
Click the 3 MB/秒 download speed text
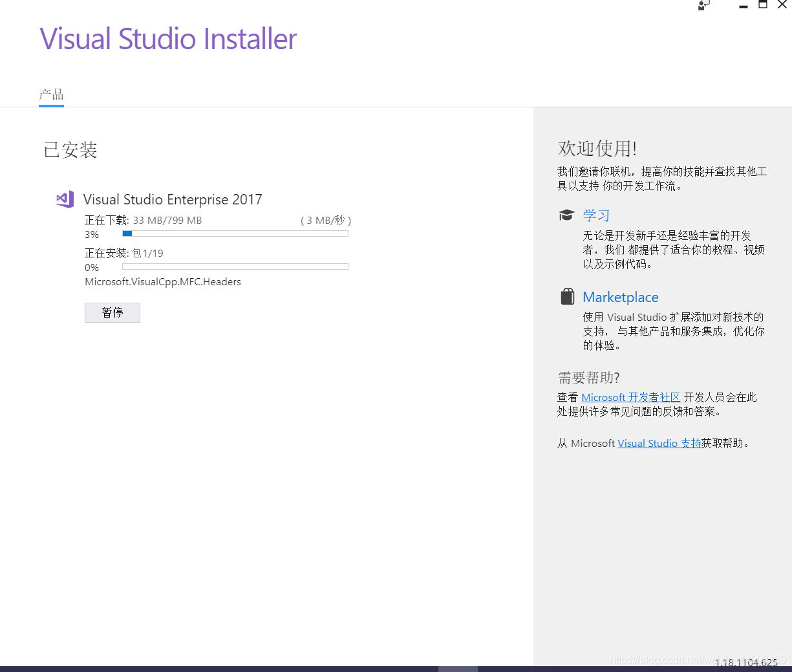pos(326,221)
